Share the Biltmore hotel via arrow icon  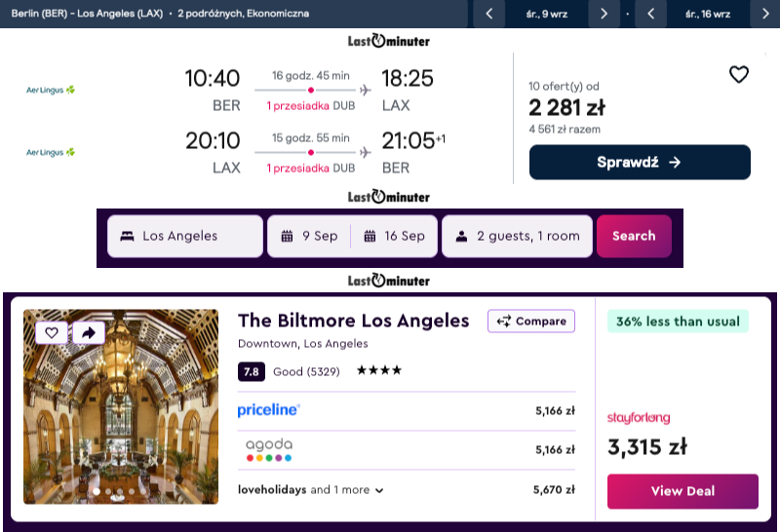[x=89, y=332]
